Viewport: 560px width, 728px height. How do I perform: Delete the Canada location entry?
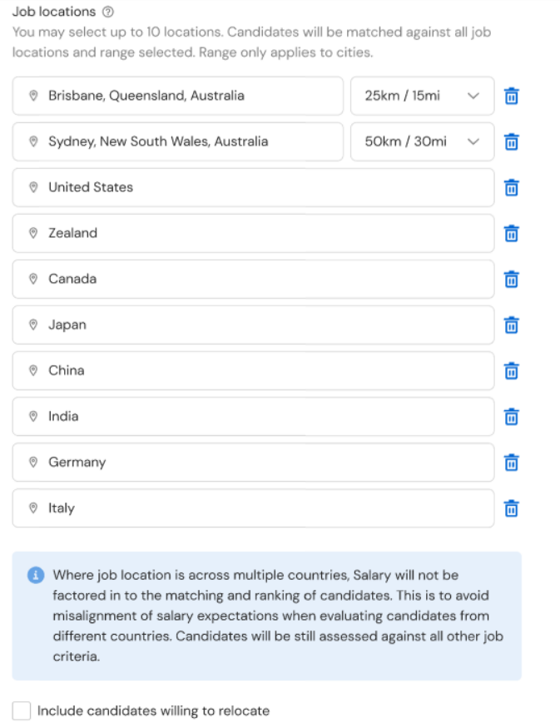click(511, 280)
